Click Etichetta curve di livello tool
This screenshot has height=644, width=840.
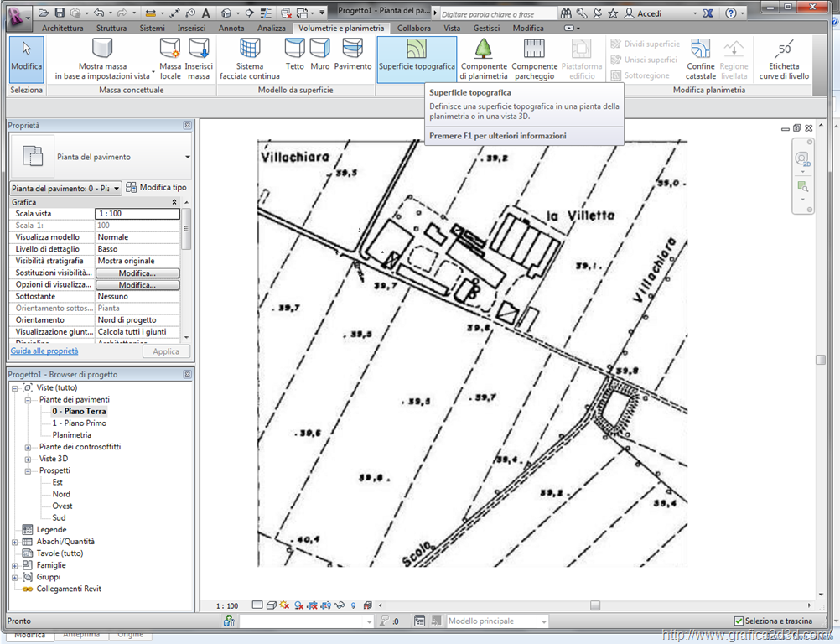point(784,59)
